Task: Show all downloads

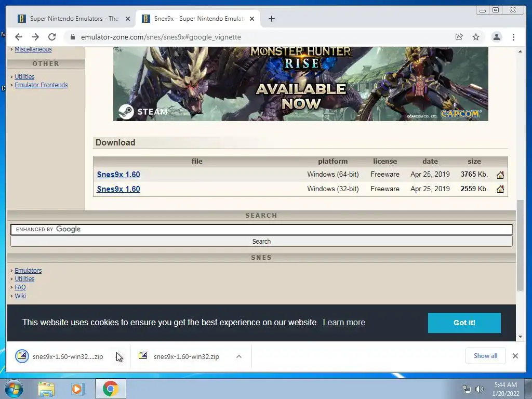Action: tap(486, 356)
